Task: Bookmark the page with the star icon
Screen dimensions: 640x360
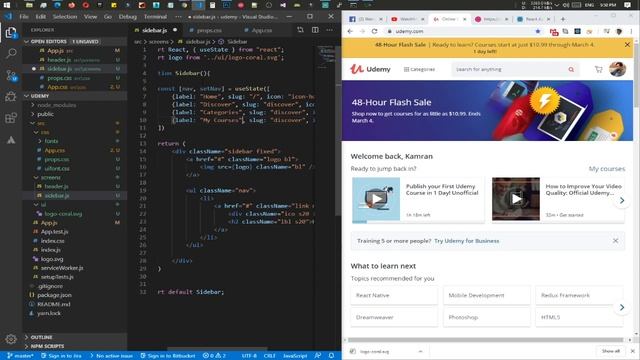Action: [538, 31]
